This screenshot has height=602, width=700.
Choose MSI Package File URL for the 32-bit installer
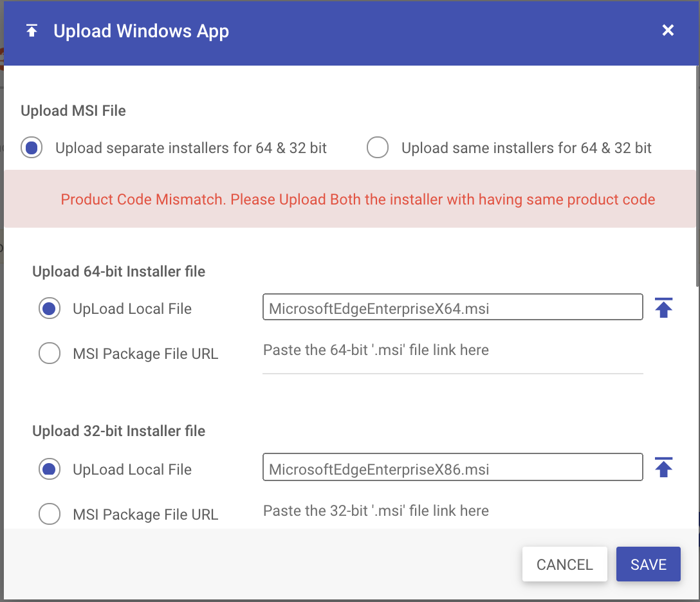[x=50, y=514]
